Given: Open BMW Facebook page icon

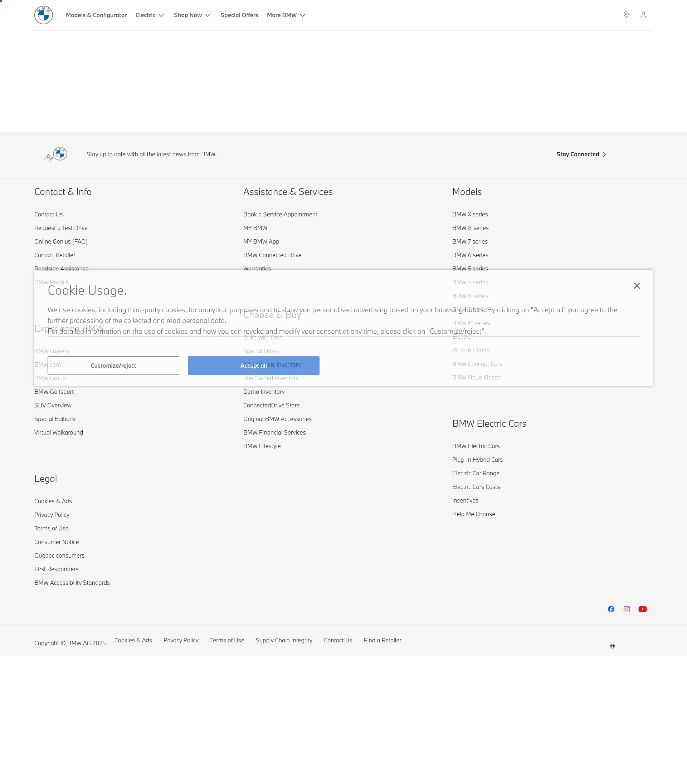Looking at the screenshot, I should (611, 609).
